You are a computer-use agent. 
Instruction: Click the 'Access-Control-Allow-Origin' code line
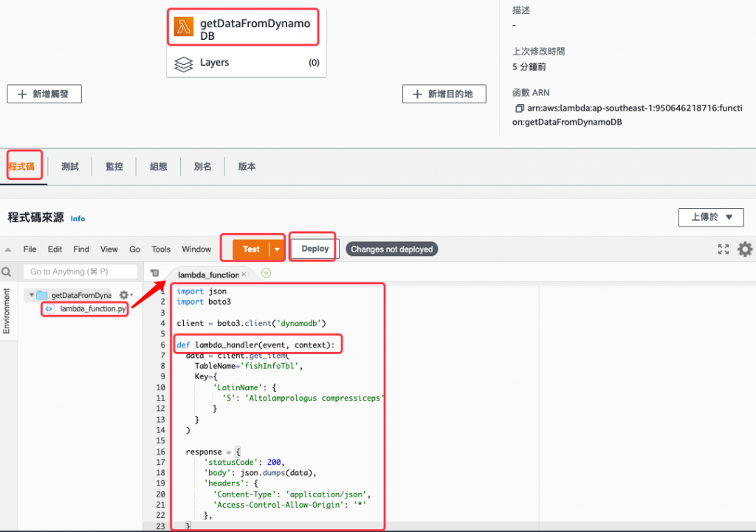(x=289, y=505)
